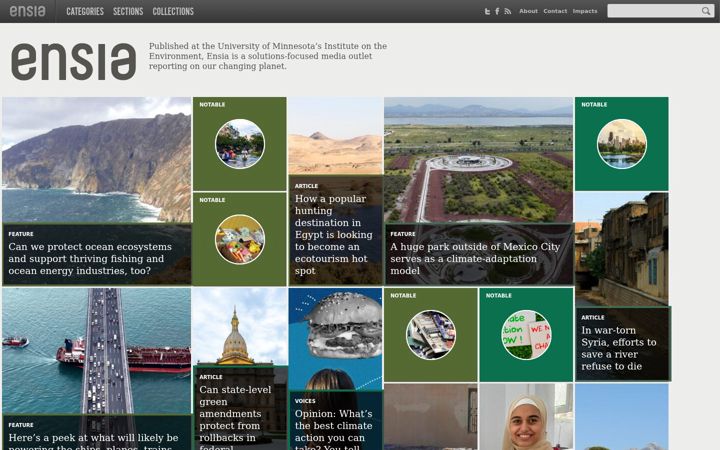Open the ocean ecosystems feature article

(97, 254)
